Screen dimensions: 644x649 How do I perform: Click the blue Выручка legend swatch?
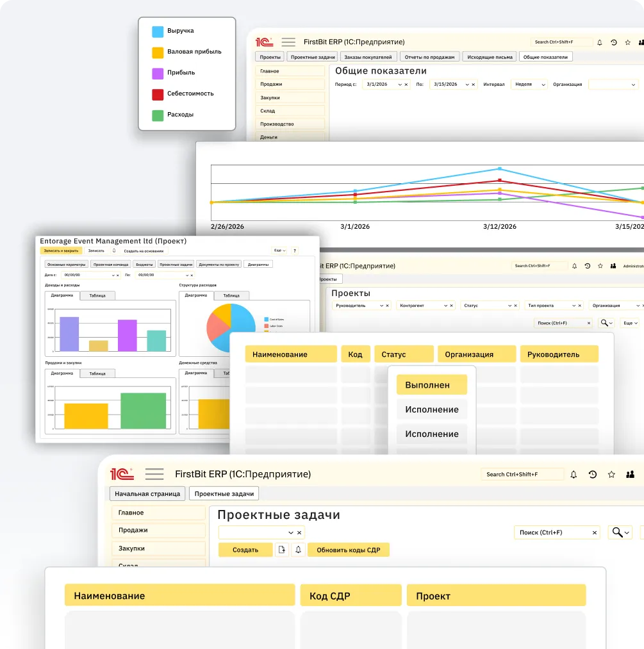(x=157, y=31)
